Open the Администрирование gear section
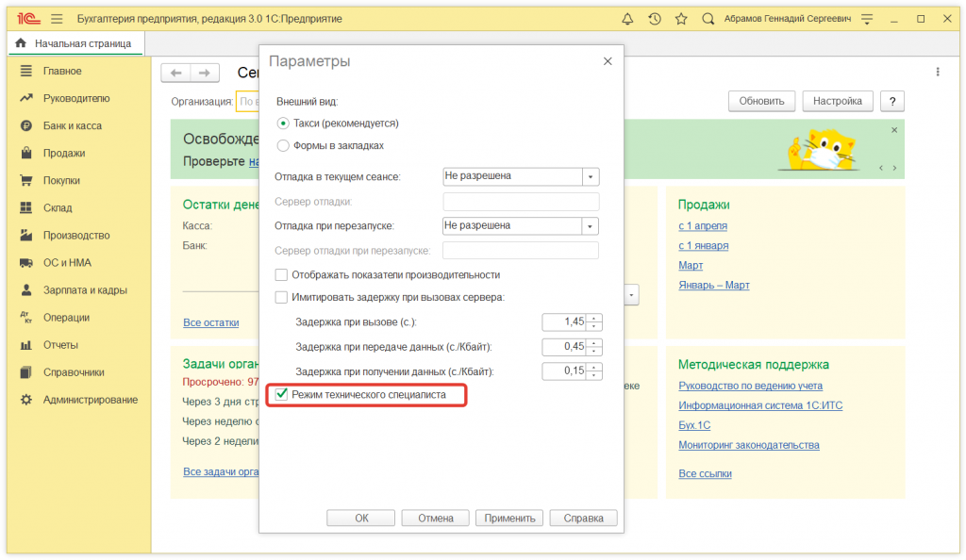This screenshot has height=560, width=966. (x=90, y=400)
